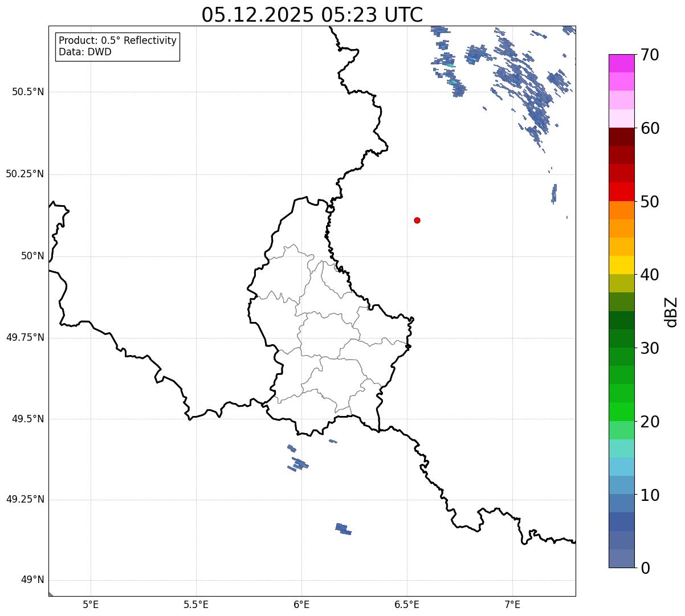685x616 pixels.
Task: Click the blue radar echo south of 49.25°N
Action: (x=343, y=529)
